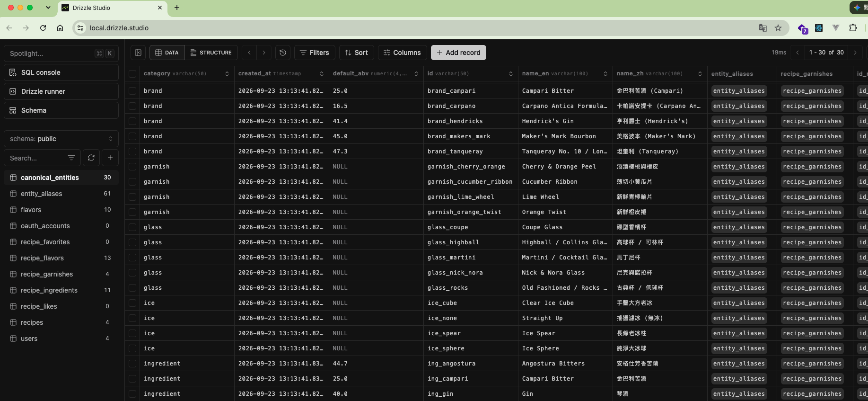Select the users table
The image size is (868, 401).
point(61,339)
